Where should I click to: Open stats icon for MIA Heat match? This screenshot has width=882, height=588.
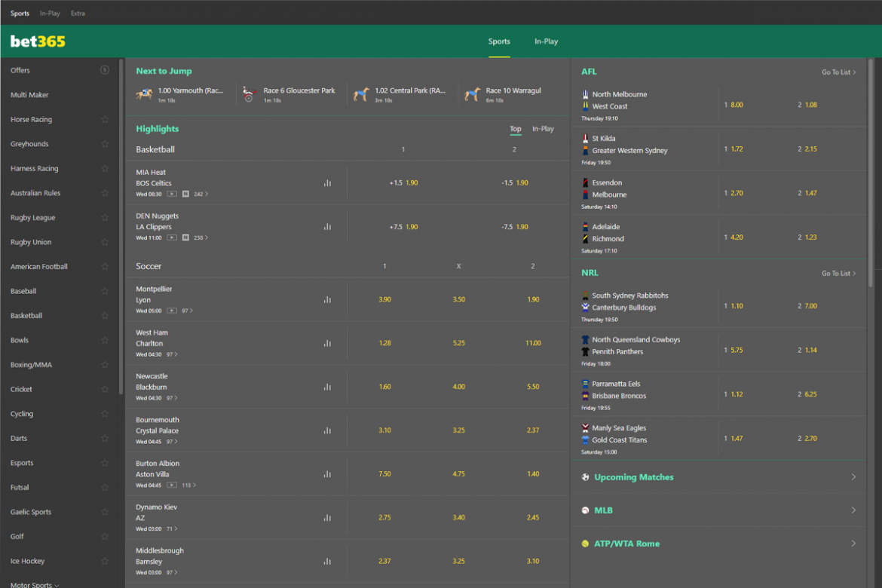(x=327, y=183)
